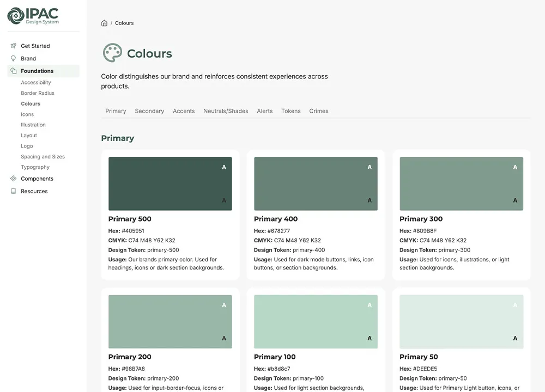
Task: Click the home icon in breadcrumb
Action: (104, 23)
